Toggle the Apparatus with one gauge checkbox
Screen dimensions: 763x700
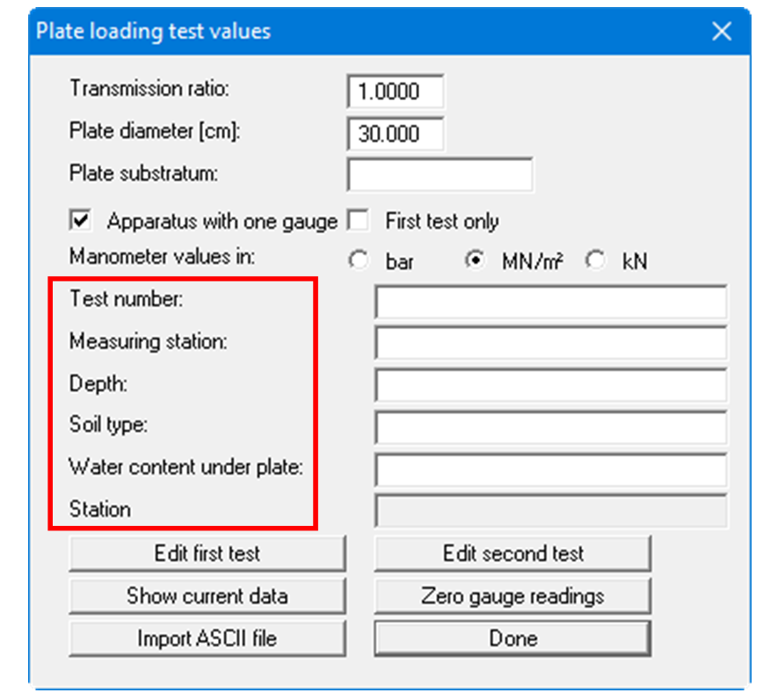click(81, 221)
